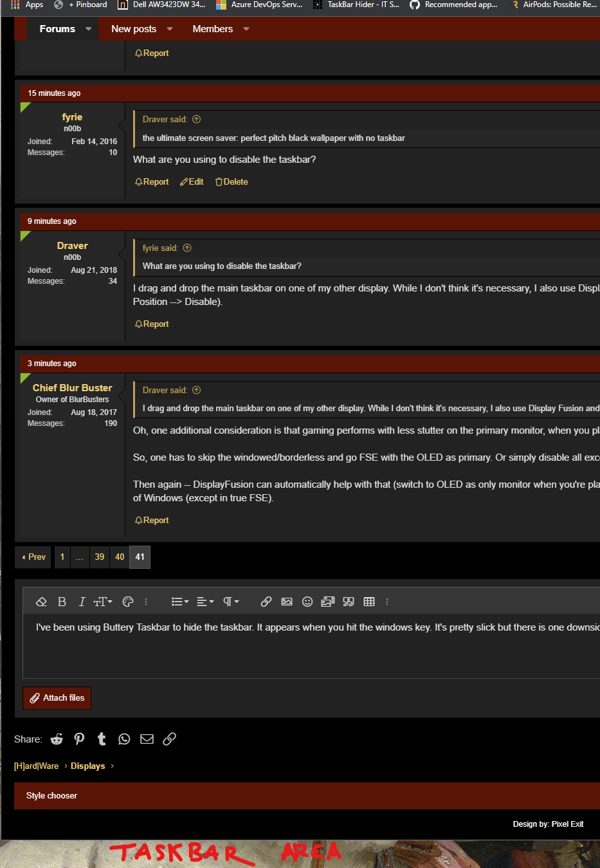Insert a quote block
The width and height of the screenshot is (600, 868).
(349, 602)
